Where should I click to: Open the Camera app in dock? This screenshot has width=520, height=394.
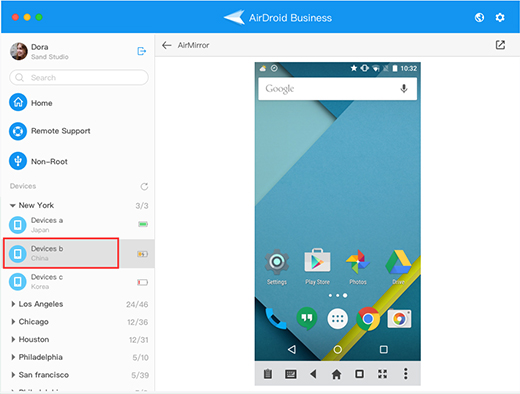pyautogui.click(x=399, y=319)
